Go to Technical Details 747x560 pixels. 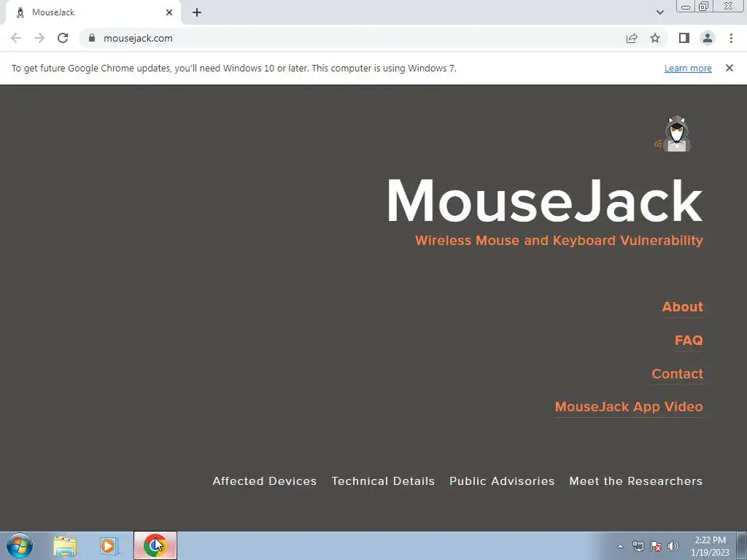tap(383, 481)
